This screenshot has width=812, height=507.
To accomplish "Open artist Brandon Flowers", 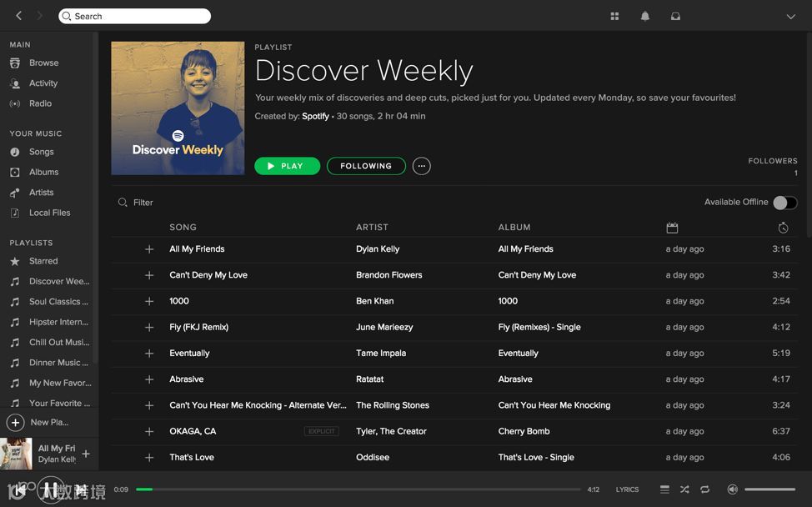I will tap(389, 275).
